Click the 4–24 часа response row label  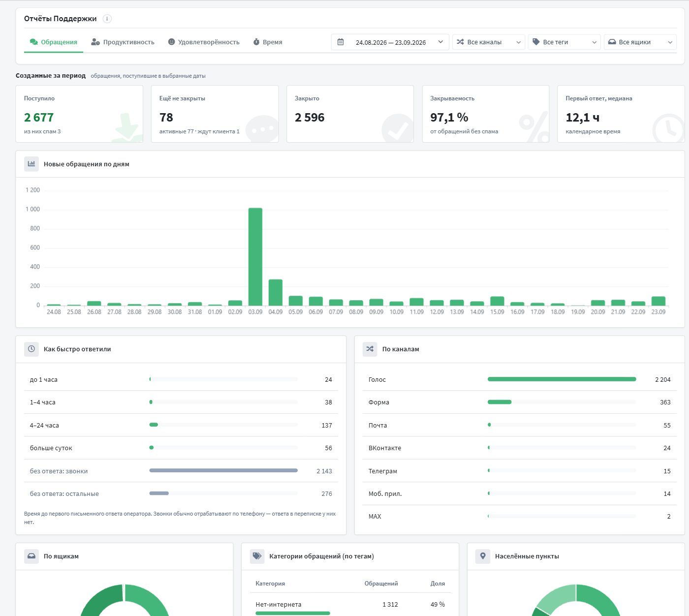click(x=44, y=426)
